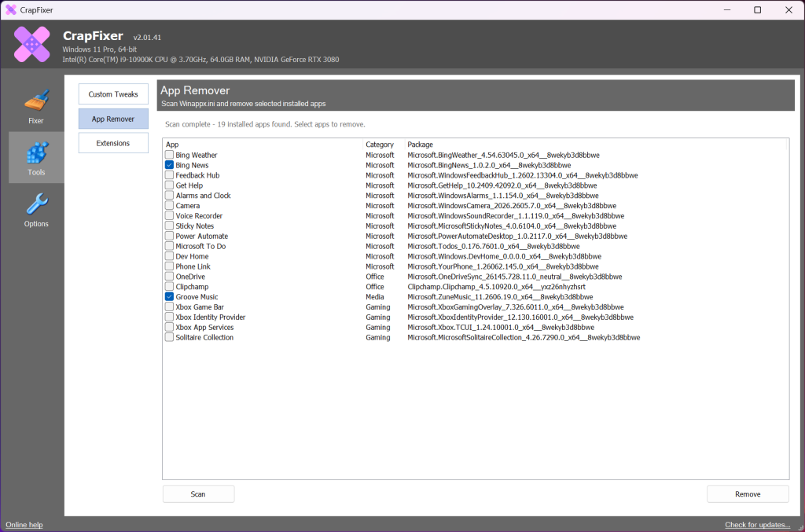Viewport: 805px width, 532px height.
Task: Click the scan complete status message
Action: 265,124
